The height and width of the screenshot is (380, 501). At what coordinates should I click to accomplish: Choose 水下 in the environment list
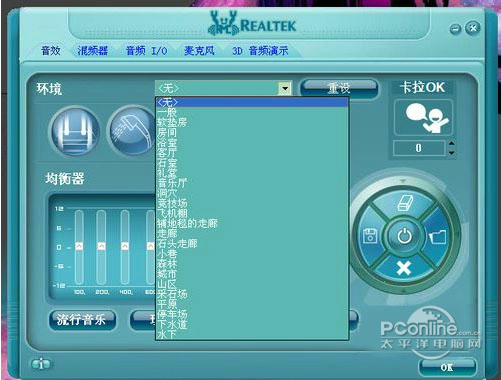pos(252,334)
